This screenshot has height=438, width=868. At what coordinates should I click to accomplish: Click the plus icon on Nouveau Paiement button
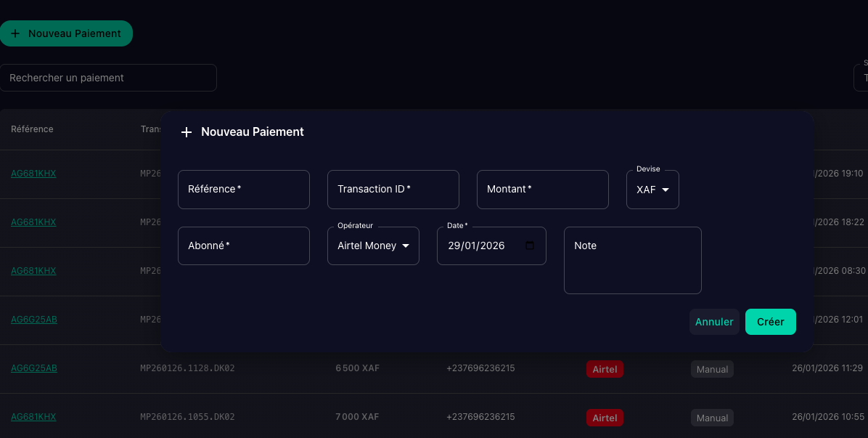pos(15,33)
